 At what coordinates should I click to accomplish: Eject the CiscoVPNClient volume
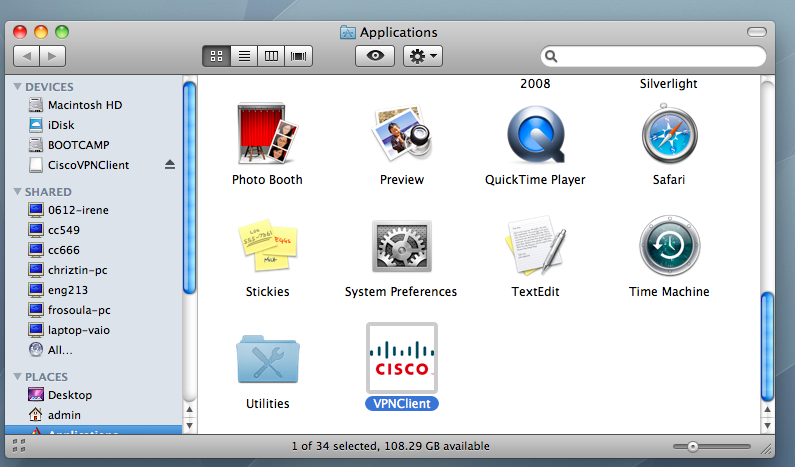170,165
